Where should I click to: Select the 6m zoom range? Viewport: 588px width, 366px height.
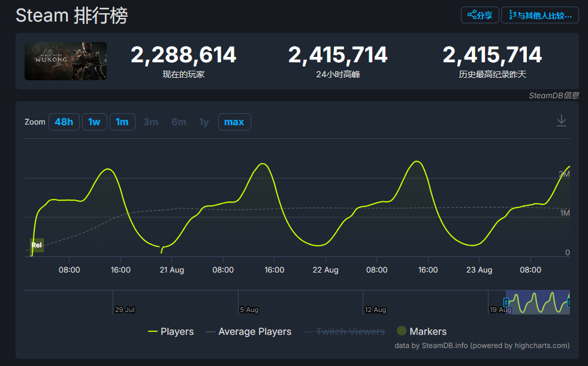pos(179,122)
